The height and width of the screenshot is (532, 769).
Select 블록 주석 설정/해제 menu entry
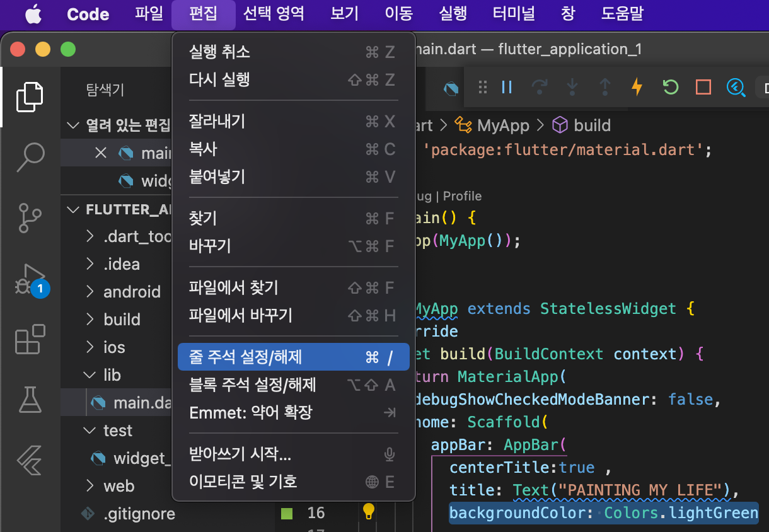pyautogui.click(x=294, y=385)
